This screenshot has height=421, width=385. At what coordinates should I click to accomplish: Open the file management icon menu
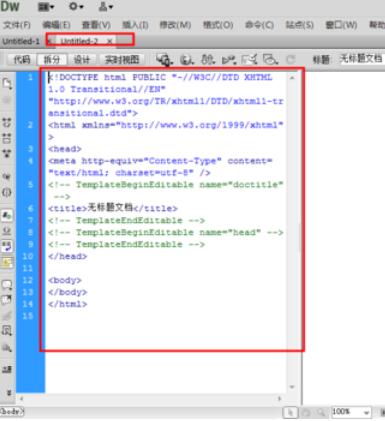208,60
